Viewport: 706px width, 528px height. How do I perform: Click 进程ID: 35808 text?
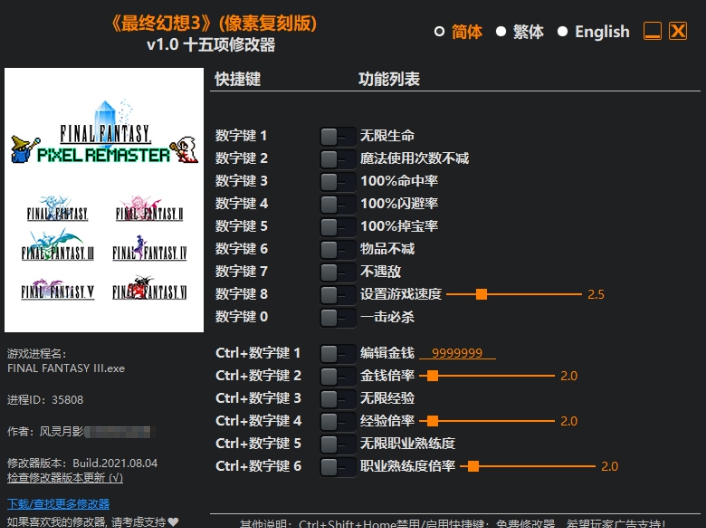point(45,400)
